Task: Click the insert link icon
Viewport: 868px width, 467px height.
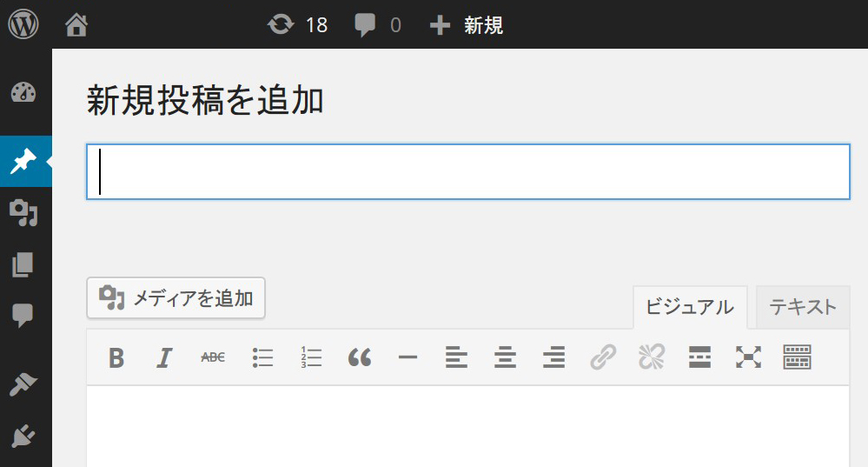Action: click(602, 357)
